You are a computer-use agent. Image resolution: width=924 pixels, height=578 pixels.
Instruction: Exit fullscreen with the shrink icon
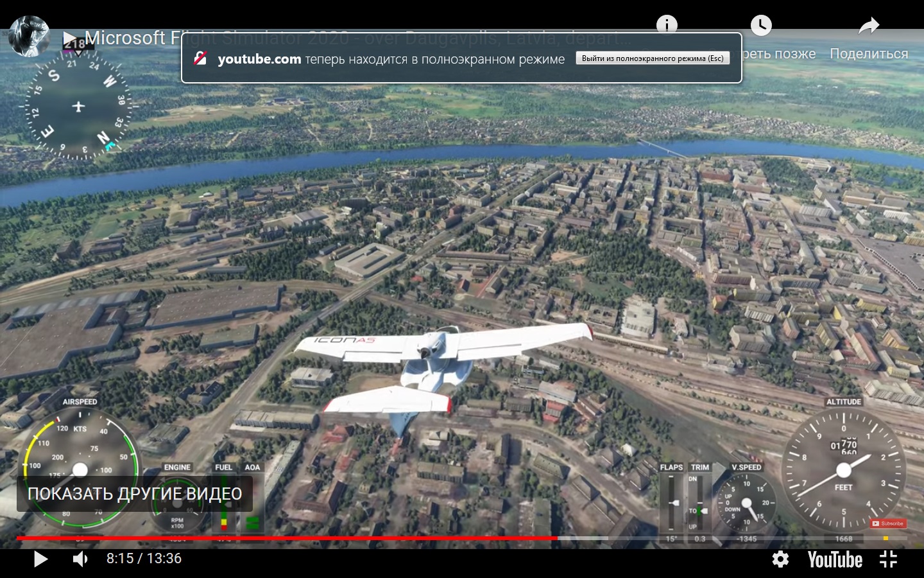click(888, 559)
